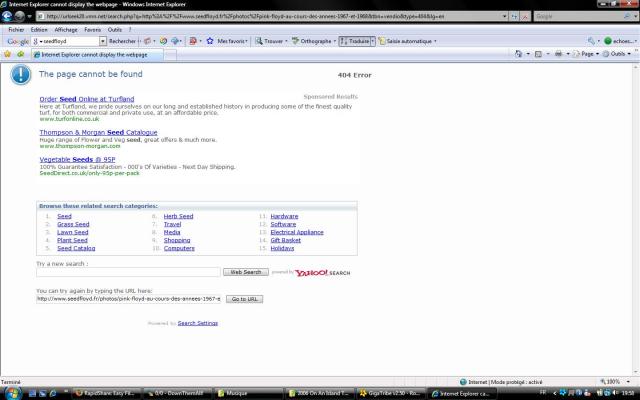The height and width of the screenshot is (400, 640).
Task: Click the blue exclamation error icon
Action: (20, 76)
